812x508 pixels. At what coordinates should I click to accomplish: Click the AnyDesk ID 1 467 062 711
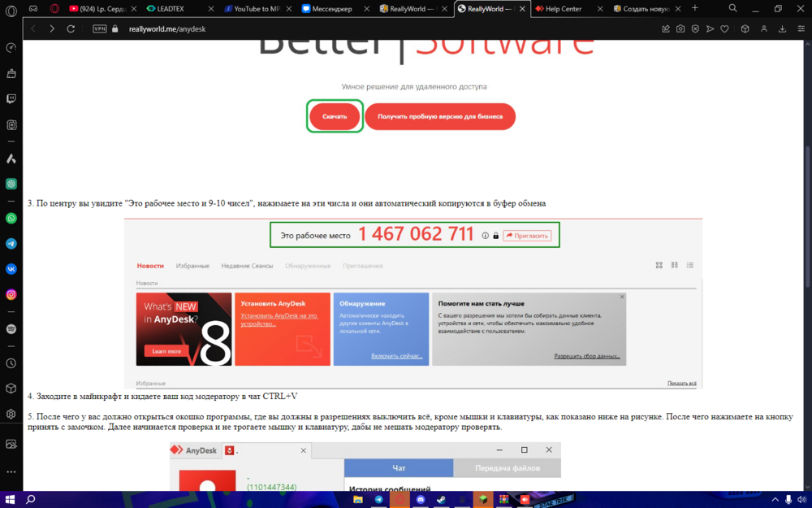coord(416,234)
